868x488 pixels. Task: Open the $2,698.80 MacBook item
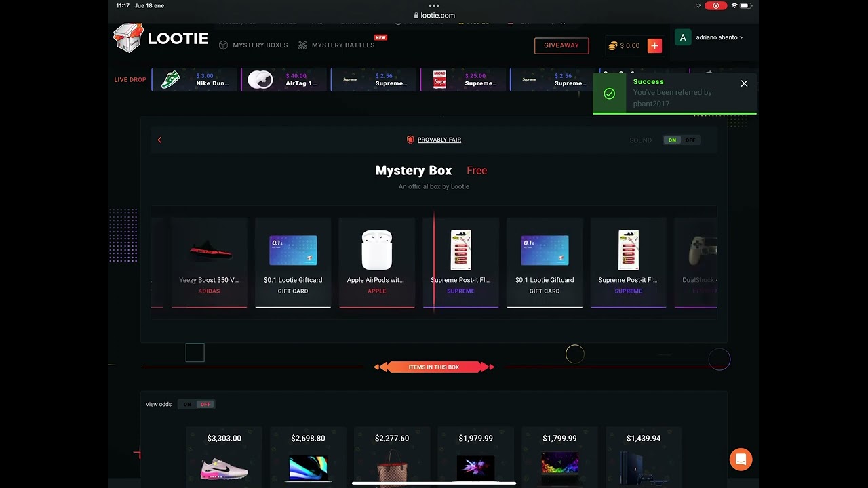click(308, 457)
